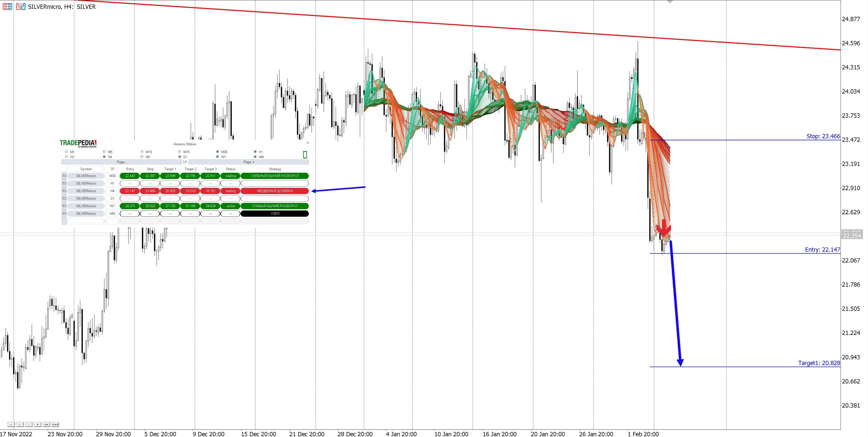Click the Symbol column header field

click(86, 169)
